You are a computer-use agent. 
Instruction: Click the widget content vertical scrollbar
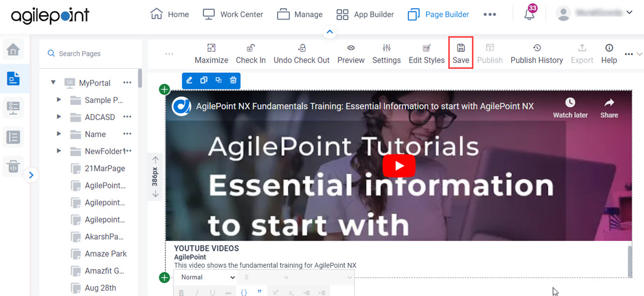tap(629, 260)
